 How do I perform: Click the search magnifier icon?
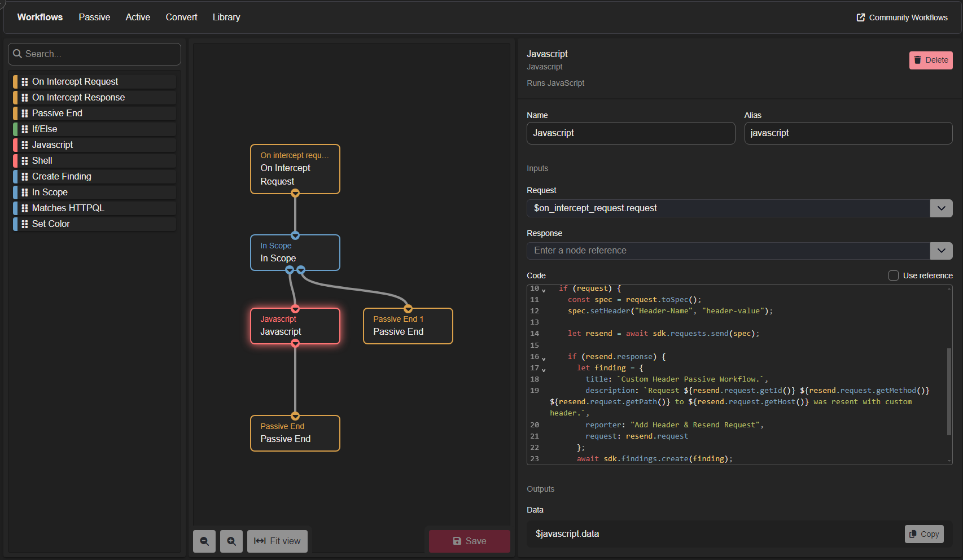17,54
